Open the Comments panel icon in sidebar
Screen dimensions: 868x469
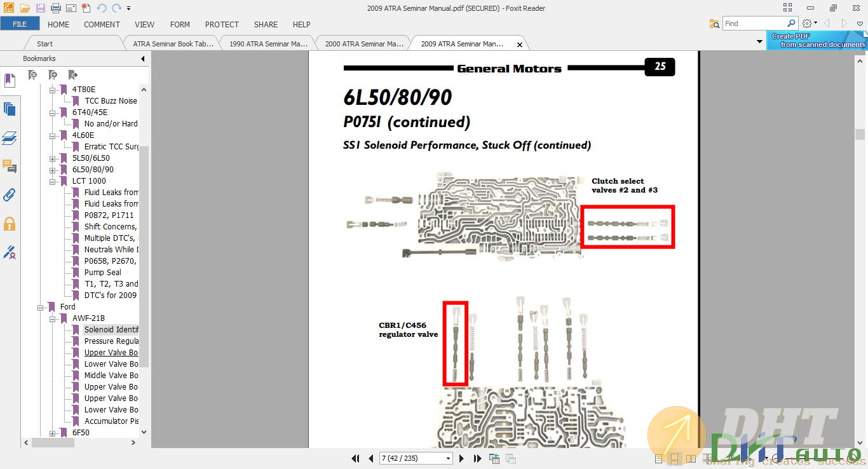pos(10,167)
